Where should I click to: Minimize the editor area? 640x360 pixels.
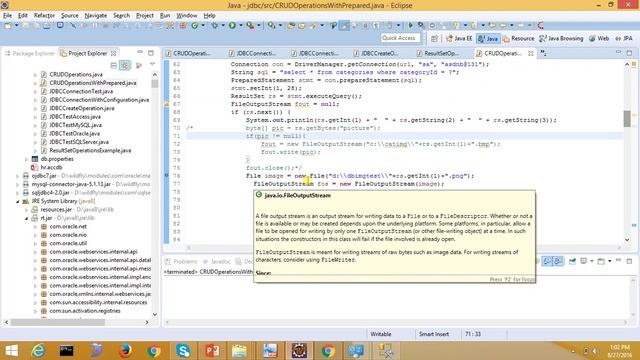(618, 53)
